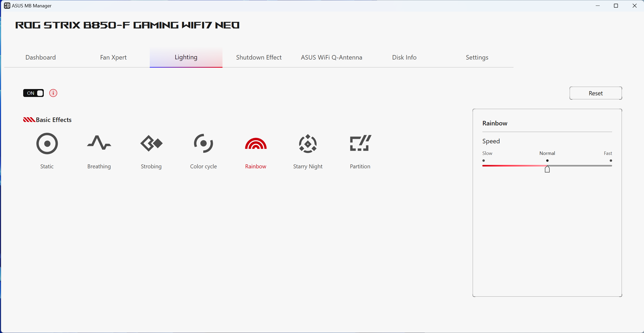Choose the Starry Night effect icon
The image size is (644, 333).
(x=308, y=144)
